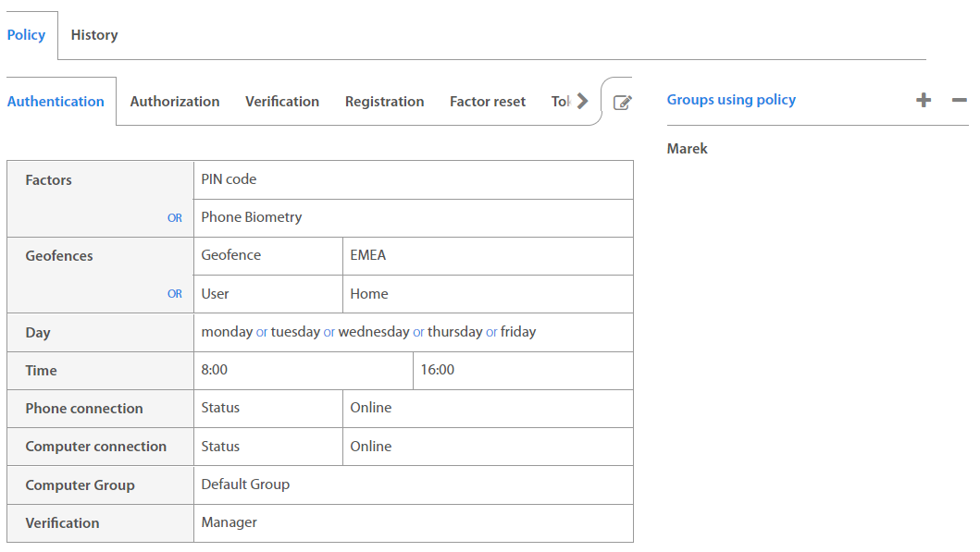Go to the Verification tab
Screen dimensions: 980x552
[x=282, y=102]
